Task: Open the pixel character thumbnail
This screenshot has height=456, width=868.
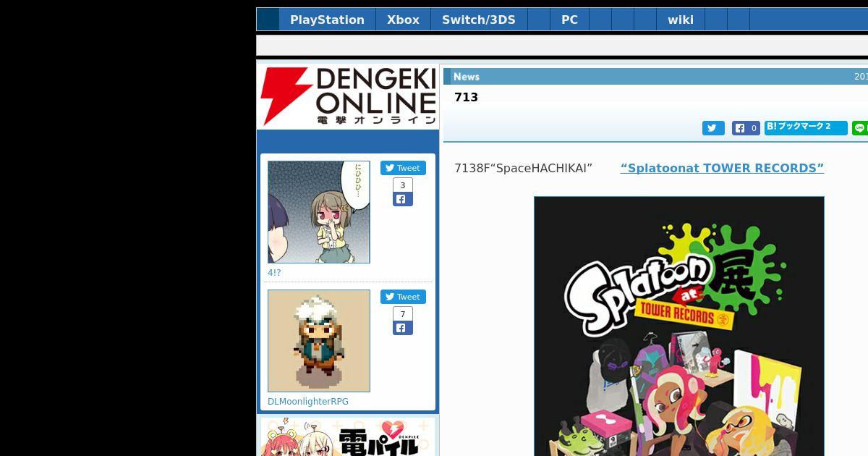Action: point(319,341)
